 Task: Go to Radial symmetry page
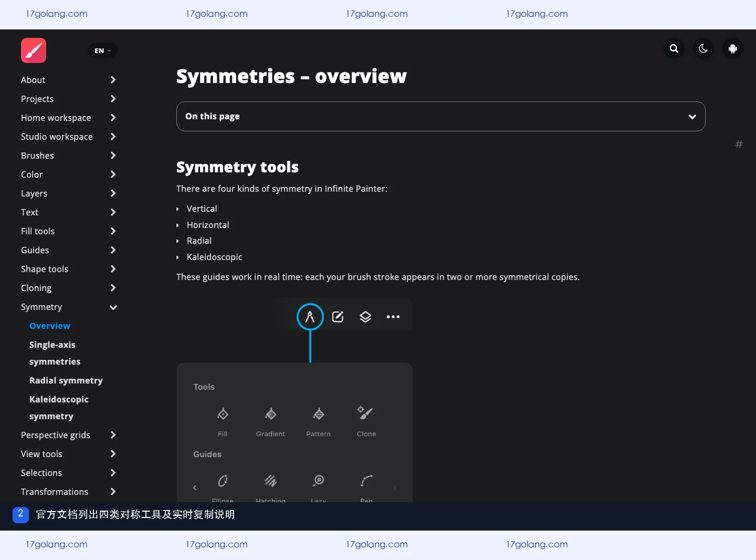[66, 380]
